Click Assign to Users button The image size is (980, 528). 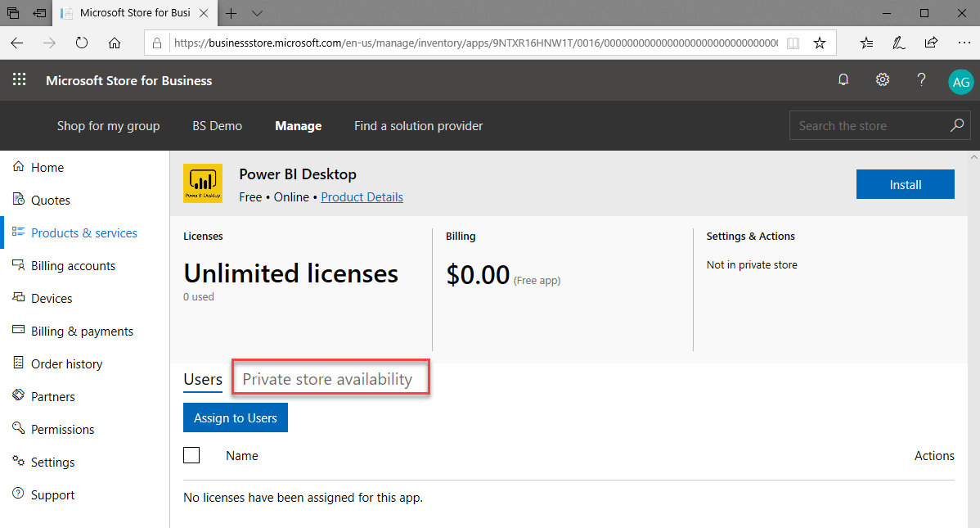(236, 417)
